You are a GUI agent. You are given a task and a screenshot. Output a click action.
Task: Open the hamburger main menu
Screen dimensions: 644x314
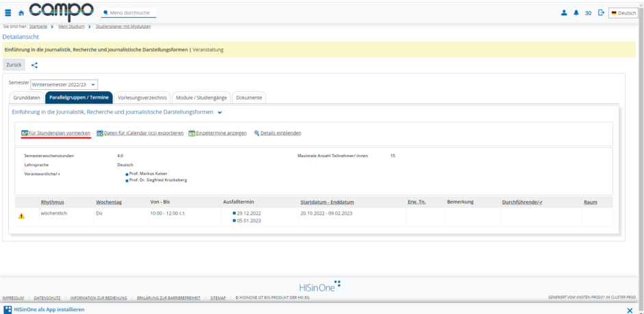coord(8,12)
